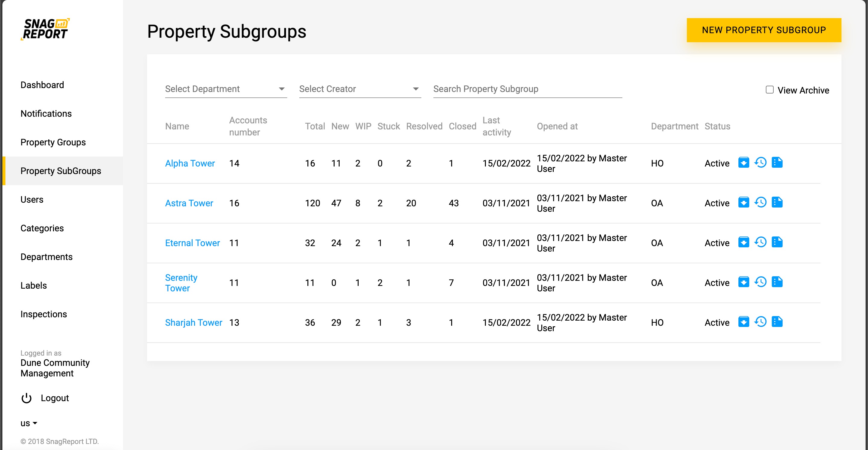Open history icon for Astra Tower
The width and height of the screenshot is (868, 450).
[x=760, y=202]
